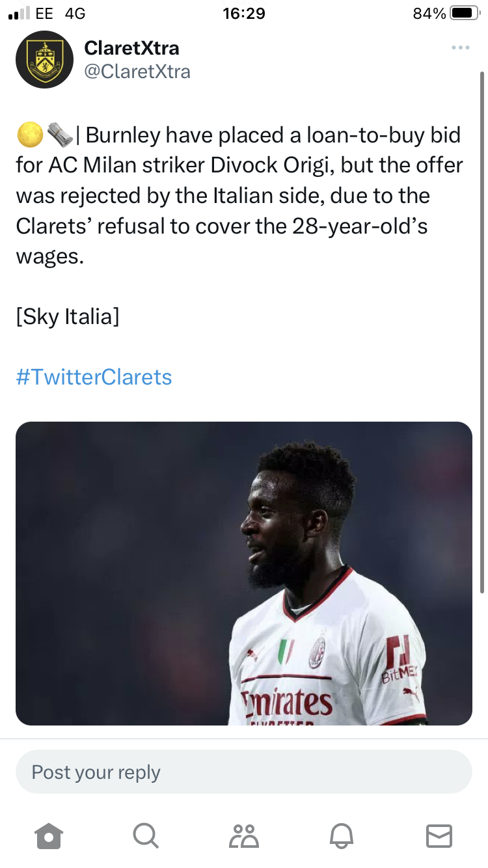This screenshot has height=868, width=488.
Task: Tap the rolled newspaper emoji in the tweet
Action: pos(60,135)
